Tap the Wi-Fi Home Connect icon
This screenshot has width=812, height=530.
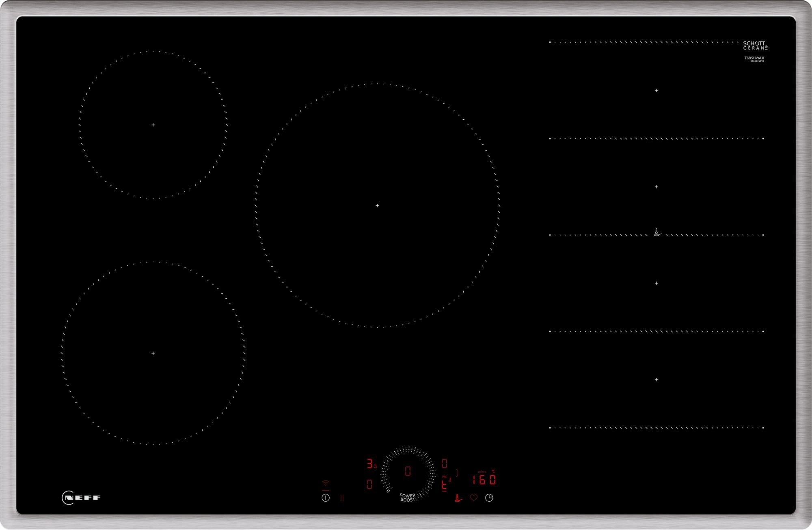[x=325, y=484]
